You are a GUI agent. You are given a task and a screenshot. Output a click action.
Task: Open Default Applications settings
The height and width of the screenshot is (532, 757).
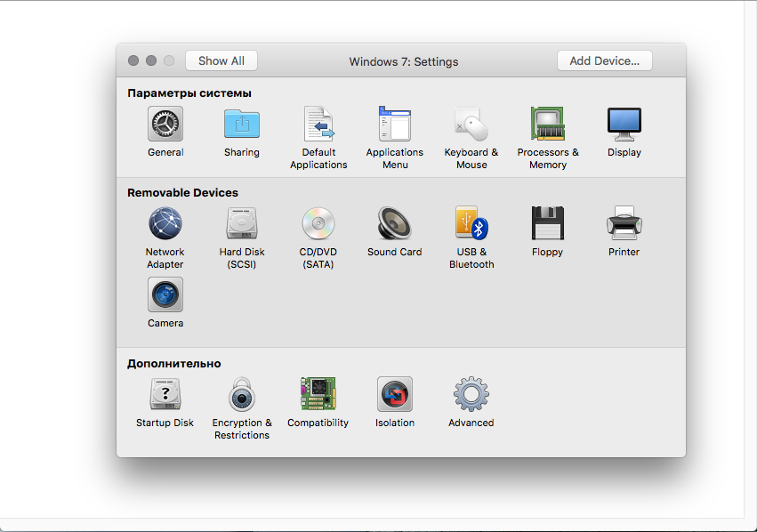[x=318, y=124]
